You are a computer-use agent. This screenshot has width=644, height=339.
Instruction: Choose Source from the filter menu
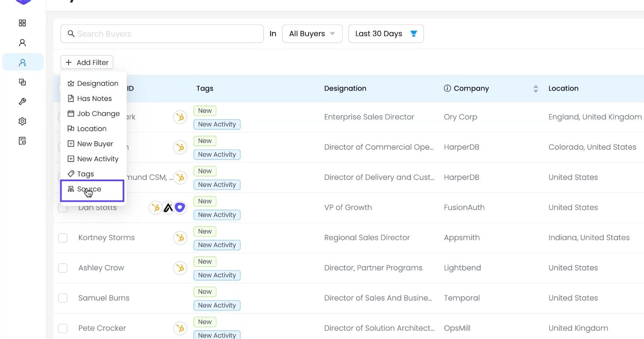tap(89, 189)
